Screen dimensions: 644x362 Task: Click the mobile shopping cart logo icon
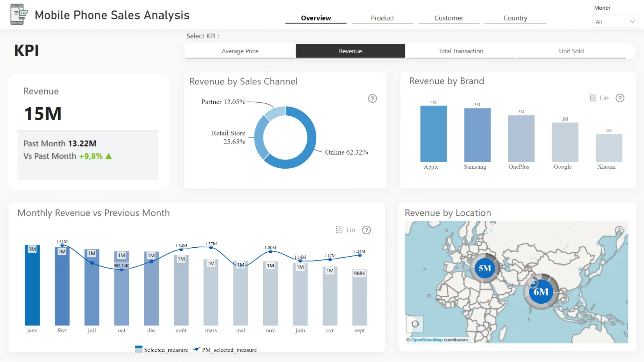pyautogui.click(x=18, y=14)
